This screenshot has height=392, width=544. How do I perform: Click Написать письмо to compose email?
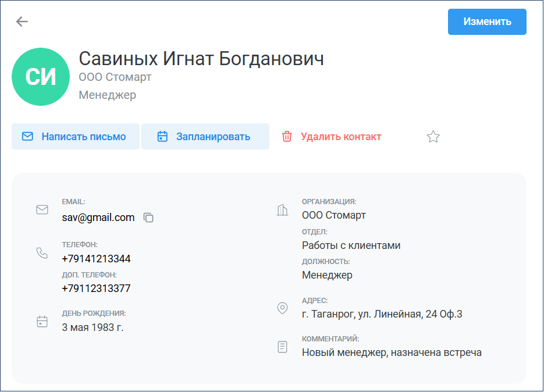[x=76, y=136]
